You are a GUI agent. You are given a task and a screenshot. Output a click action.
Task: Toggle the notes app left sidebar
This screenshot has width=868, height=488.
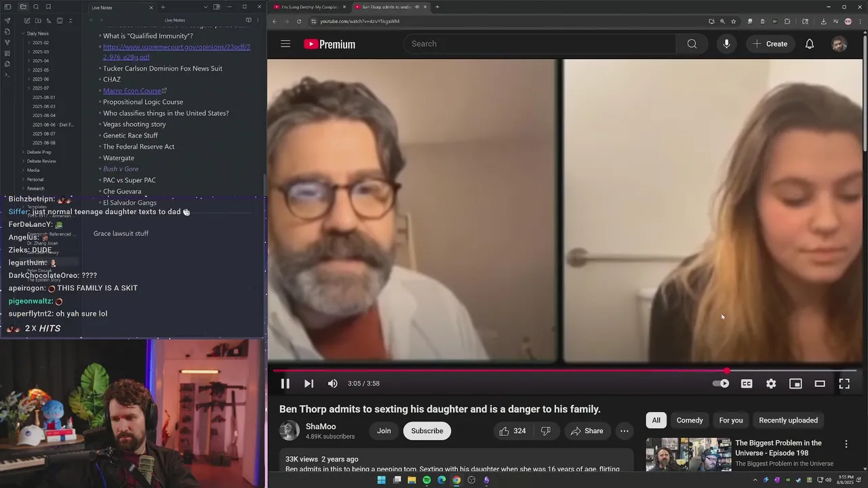click(x=7, y=7)
